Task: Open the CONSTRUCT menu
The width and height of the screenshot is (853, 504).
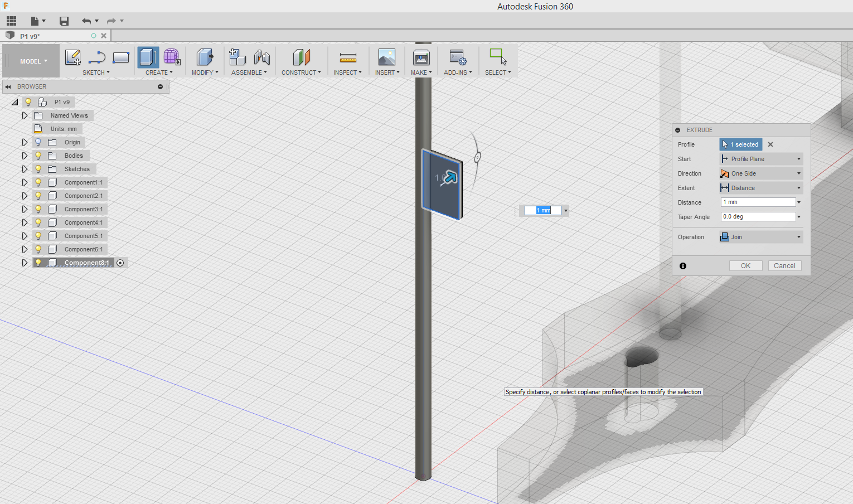Action: [301, 72]
